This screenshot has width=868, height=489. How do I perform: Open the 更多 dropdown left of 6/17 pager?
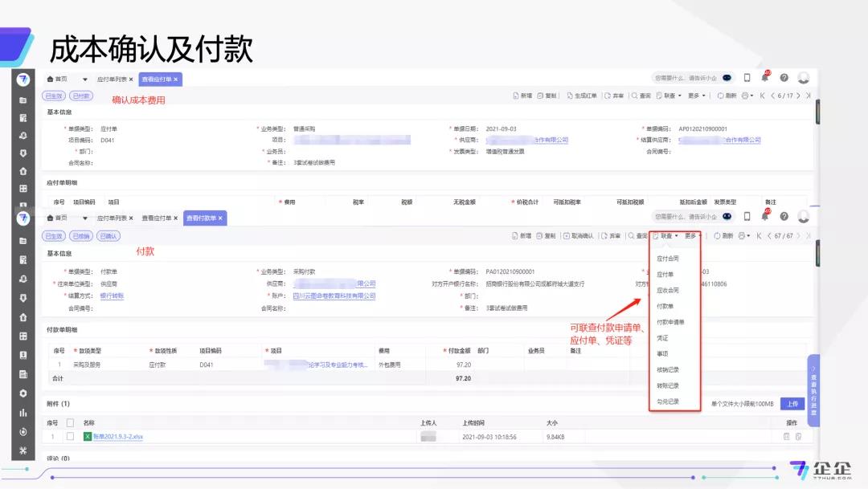point(695,96)
